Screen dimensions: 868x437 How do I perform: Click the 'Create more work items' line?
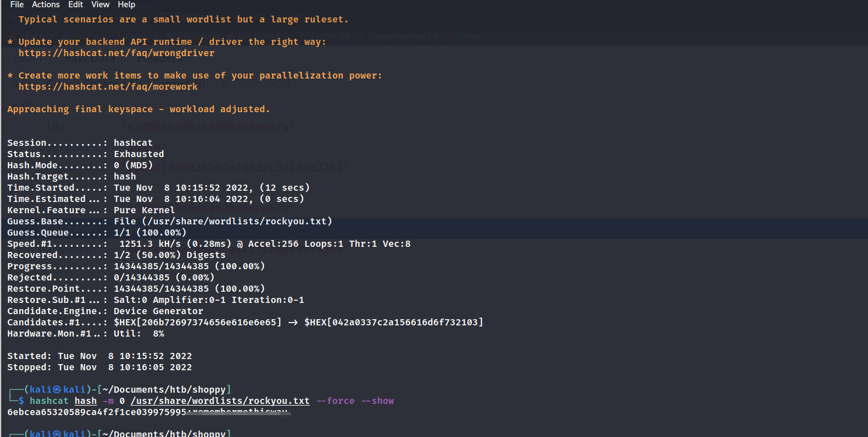(194, 76)
